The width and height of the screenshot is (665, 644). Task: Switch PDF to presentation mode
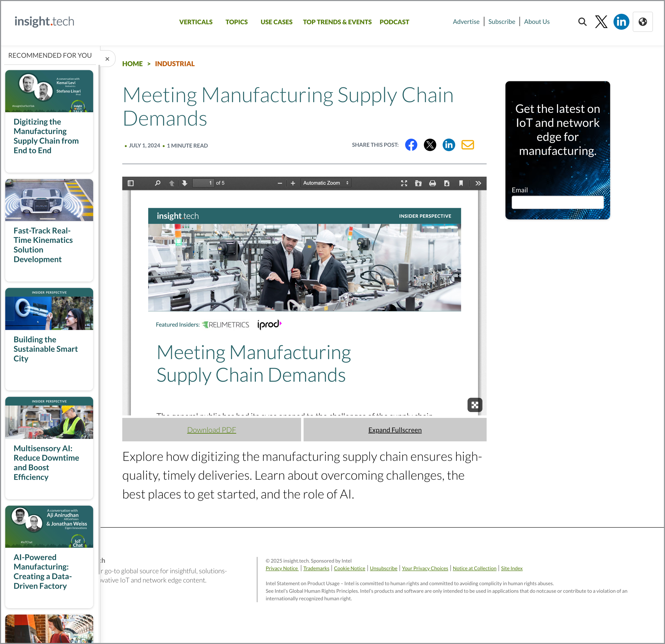(x=404, y=183)
